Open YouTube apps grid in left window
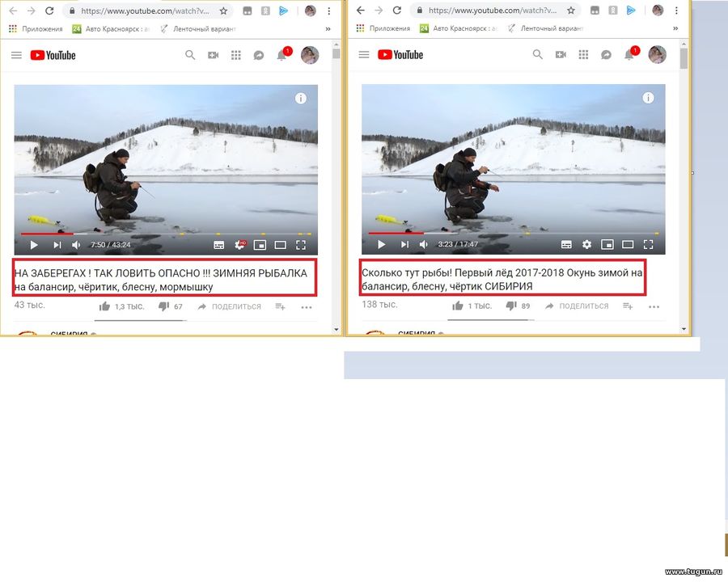 (236, 55)
